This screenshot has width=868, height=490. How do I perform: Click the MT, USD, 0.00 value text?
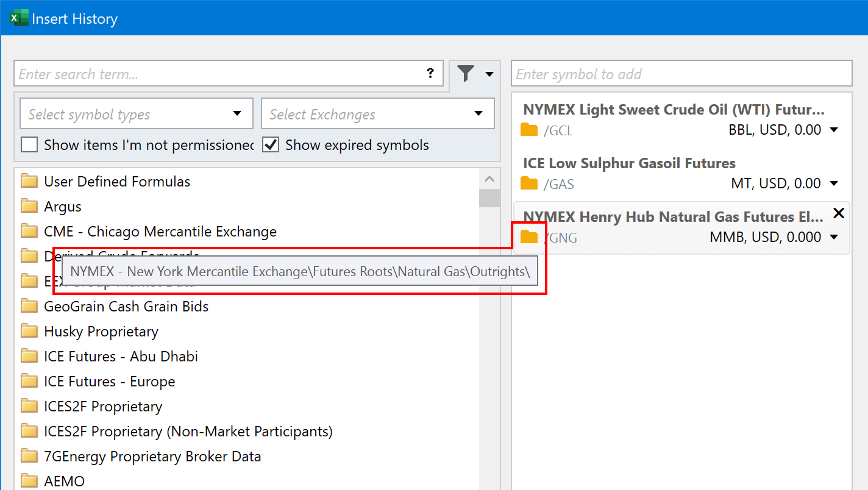tap(776, 183)
